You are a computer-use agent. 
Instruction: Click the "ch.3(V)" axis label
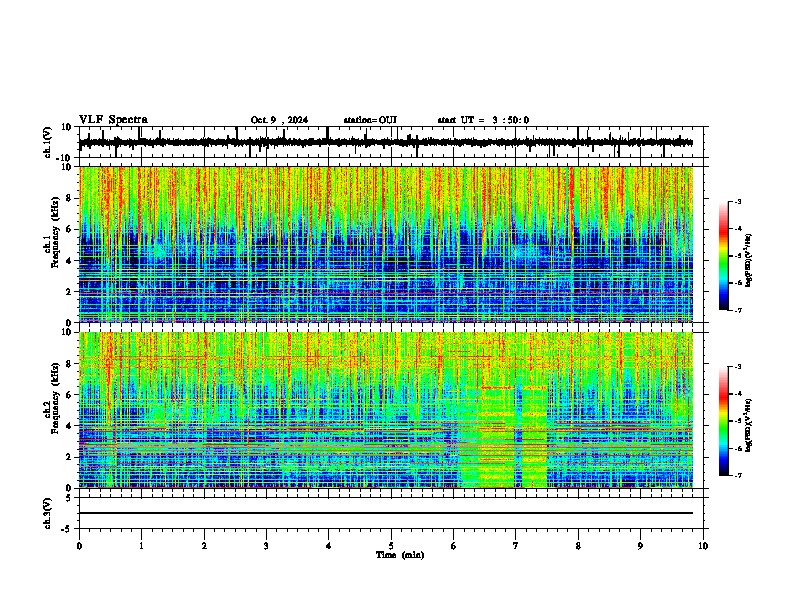[x=48, y=513]
